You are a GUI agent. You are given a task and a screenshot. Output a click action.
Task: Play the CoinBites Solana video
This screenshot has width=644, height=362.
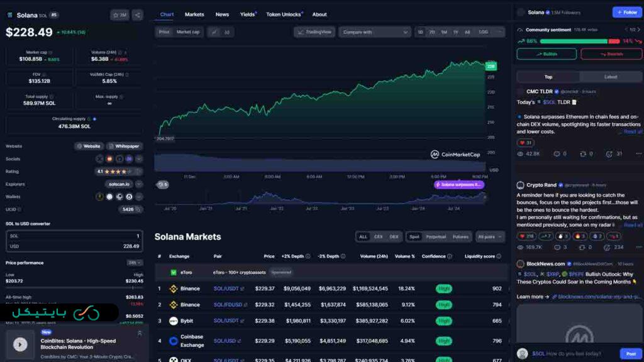[x=20, y=344]
